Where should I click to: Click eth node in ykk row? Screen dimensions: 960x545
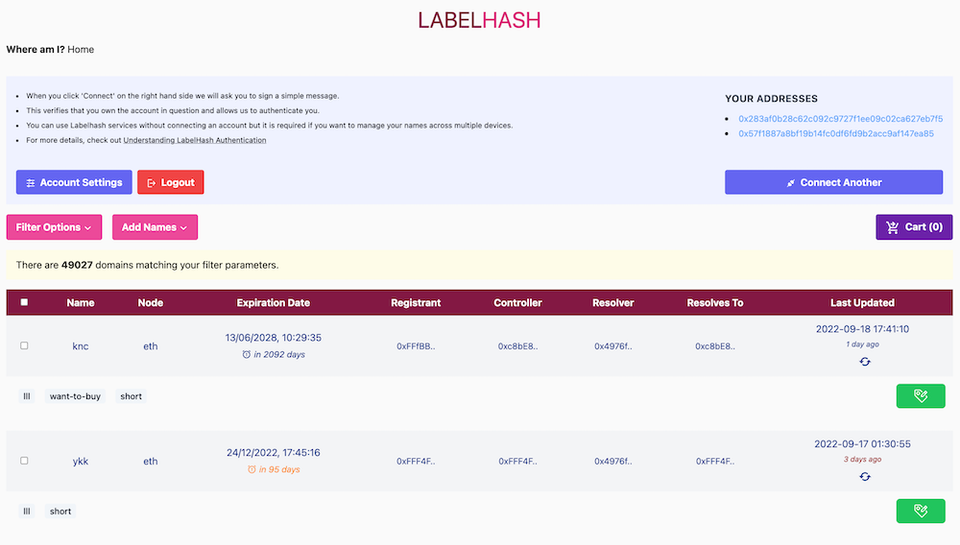(x=151, y=461)
